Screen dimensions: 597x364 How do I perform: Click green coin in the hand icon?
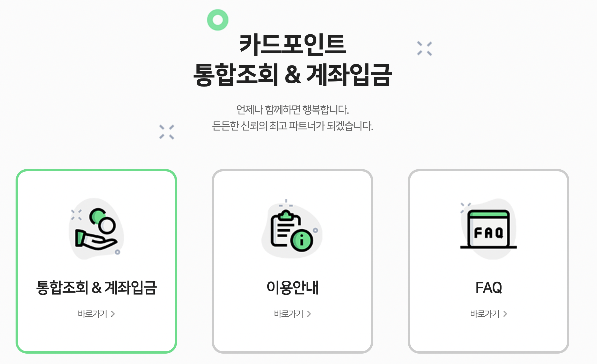click(97, 216)
